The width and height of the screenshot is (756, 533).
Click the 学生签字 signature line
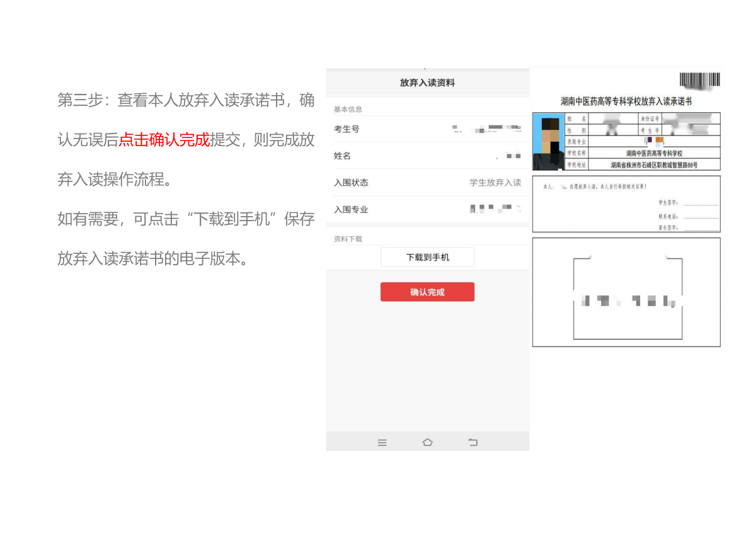(701, 203)
